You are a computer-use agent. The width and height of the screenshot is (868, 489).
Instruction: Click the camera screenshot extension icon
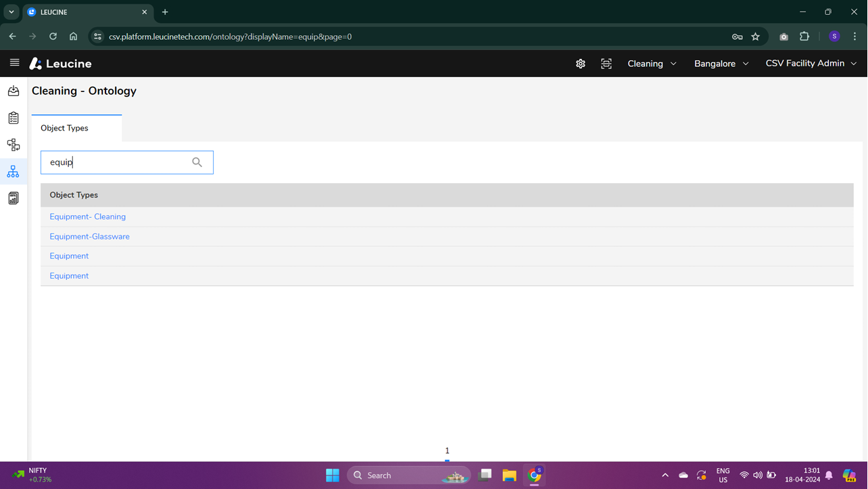pos(784,37)
